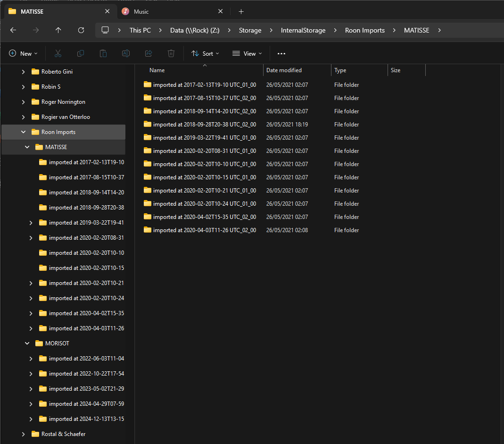The width and height of the screenshot is (504, 444).
Task: Open the New dropdown menu
Action: pyautogui.click(x=23, y=53)
